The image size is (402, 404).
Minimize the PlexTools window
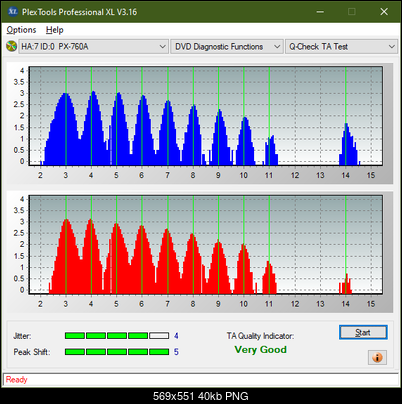click(x=320, y=12)
